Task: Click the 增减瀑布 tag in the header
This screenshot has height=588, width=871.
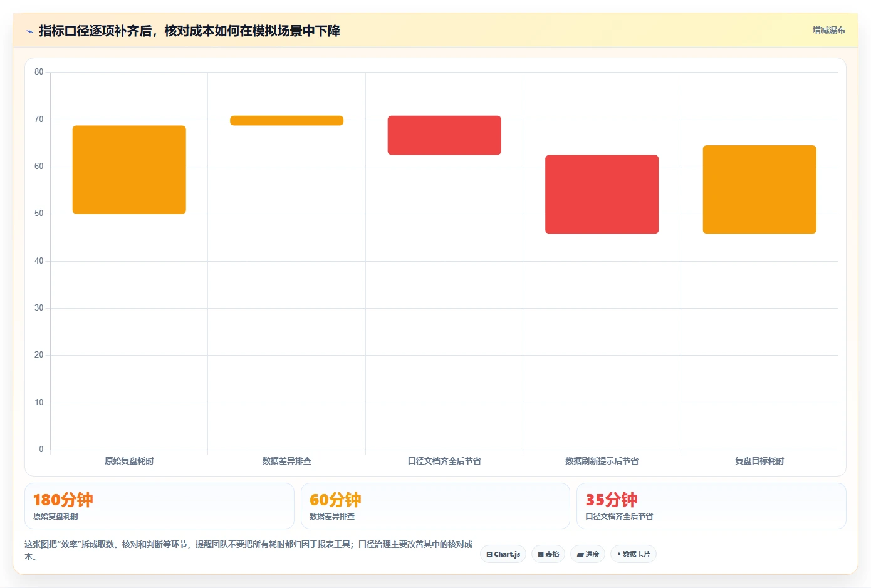Action: pos(828,30)
